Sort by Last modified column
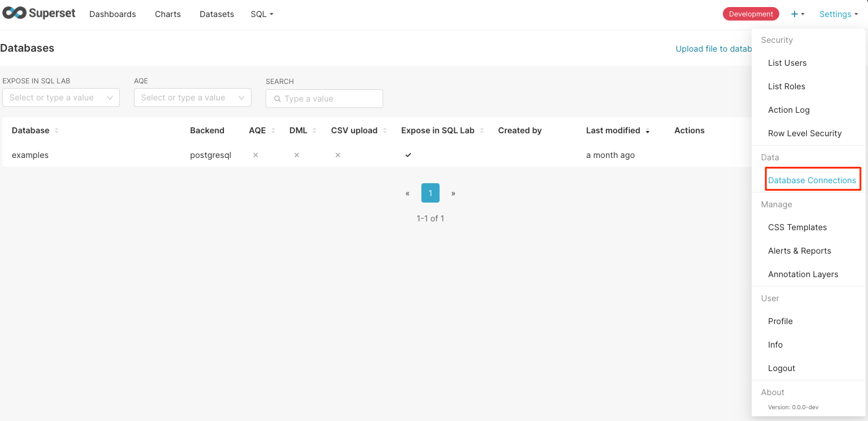The height and width of the screenshot is (421, 868). pyautogui.click(x=648, y=131)
